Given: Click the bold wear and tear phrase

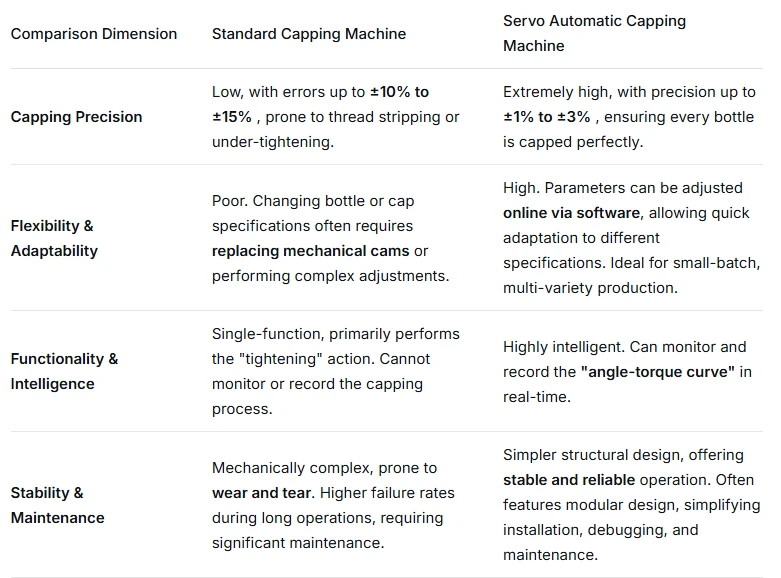Looking at the screenshot, I should click(261, 493).
